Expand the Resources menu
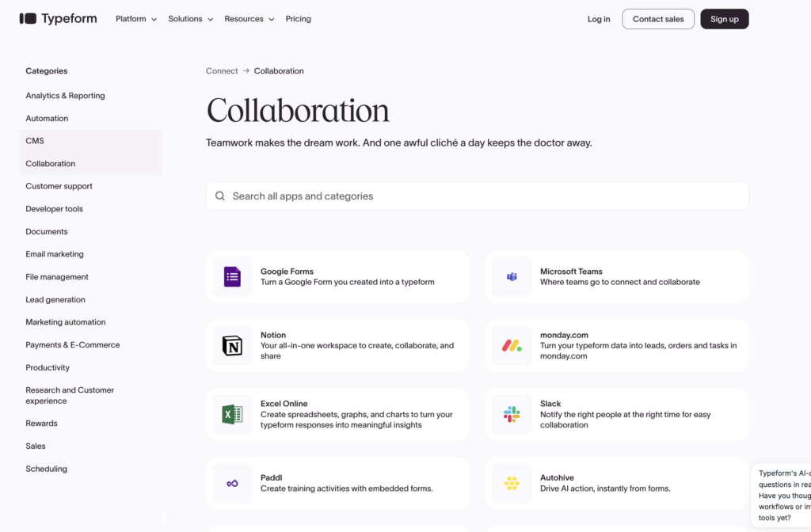This screenshot has width=811, height=532. tap(249, 19)
